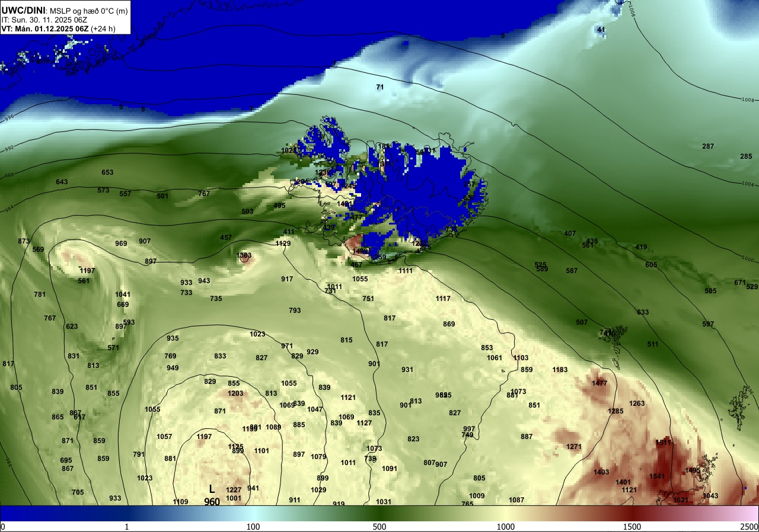Click the 503 value west of Iceland
The height and width of the screenshot is (532, 759).
(x=247, y=211)
